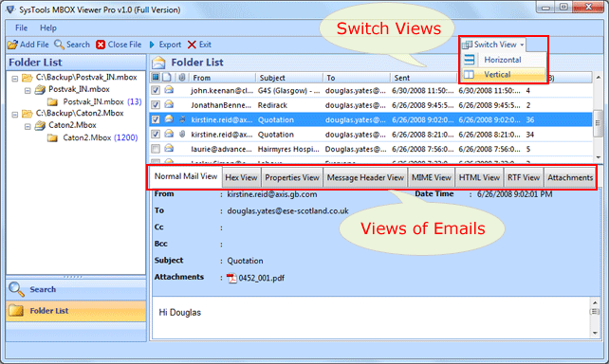The height and width of the screenshot is (364, 609).
Task: Click the Search panel magnifier icon
Action: coord(16,289)
